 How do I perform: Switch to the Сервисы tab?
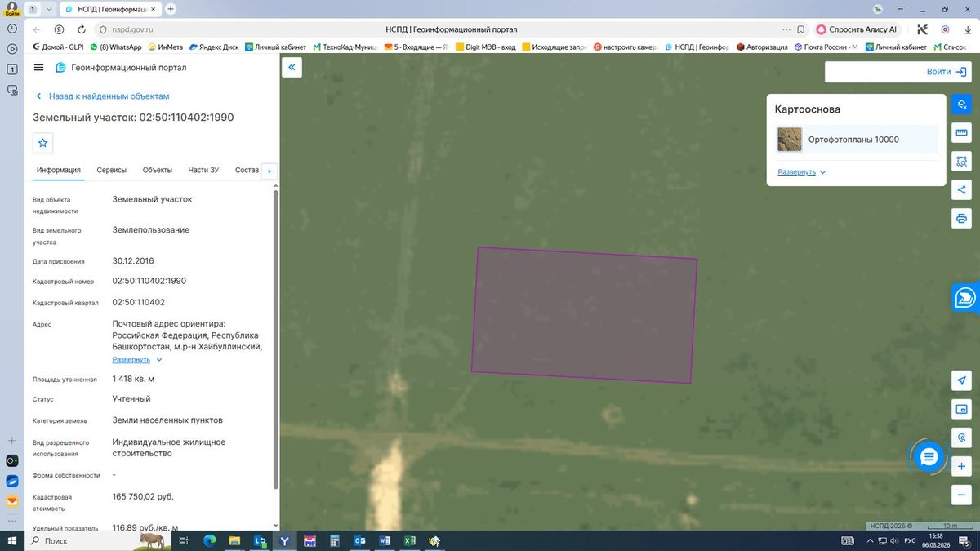point(112,170)
